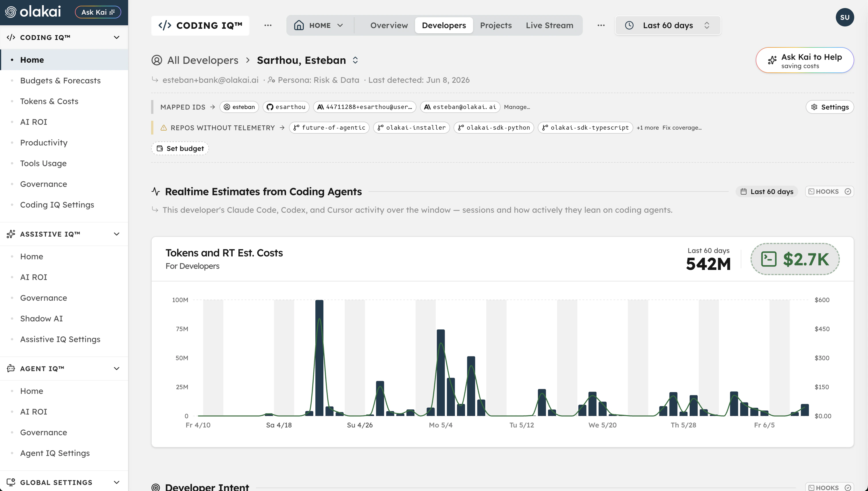Image resolution: width=868 pixels, height=491 pixels.
Task: Click the tallest chart bar near 100M
Action: coord(319,357)
